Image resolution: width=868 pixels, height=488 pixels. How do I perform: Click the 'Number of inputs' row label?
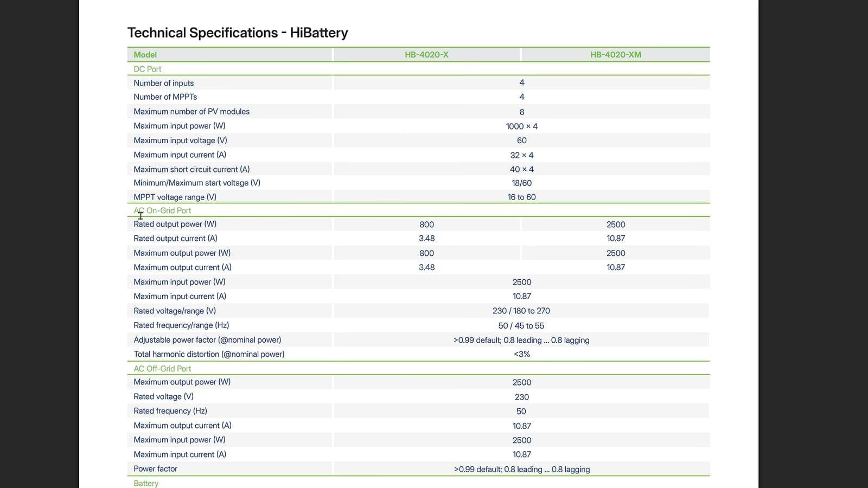coord(163,83)
